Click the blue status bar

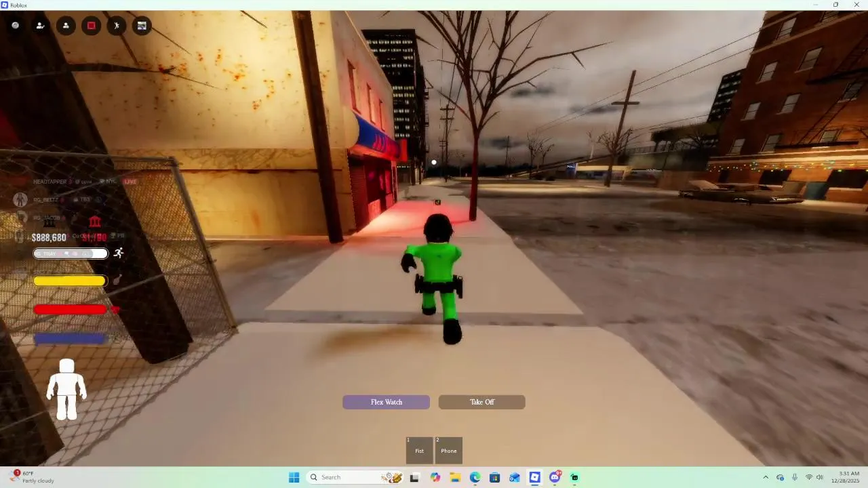pyautogui.click(x=71, y=338)
